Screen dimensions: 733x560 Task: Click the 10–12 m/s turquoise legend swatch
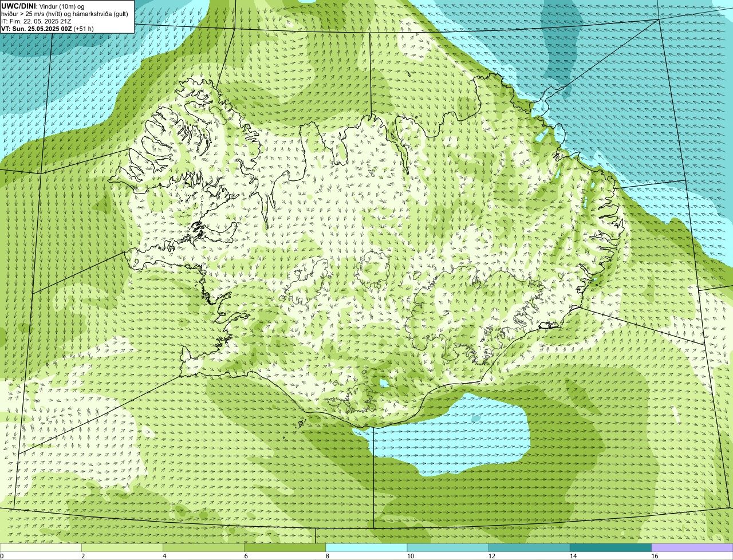tap(448, 548)
